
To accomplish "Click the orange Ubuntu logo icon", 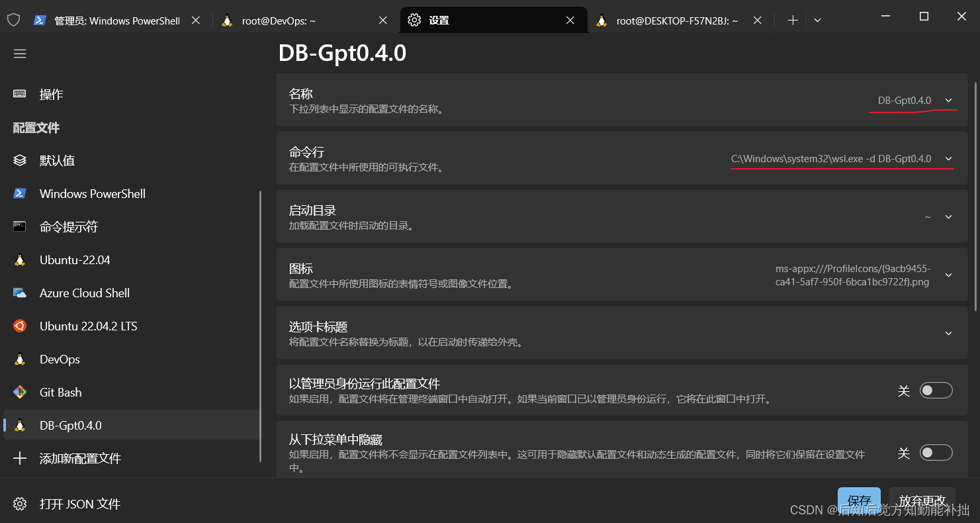I will pyautogui.click(x=20, y=326).
